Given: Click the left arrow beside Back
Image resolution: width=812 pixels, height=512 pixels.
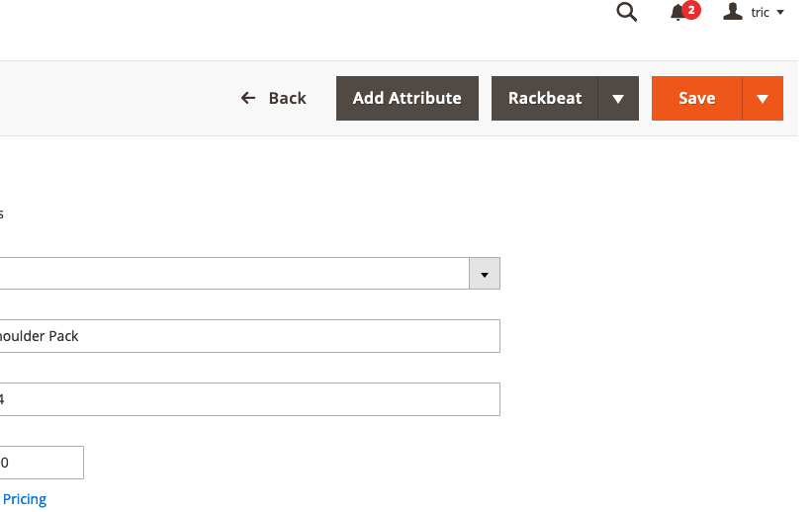Looking at the screenshot, I should (x=248, y=98).
